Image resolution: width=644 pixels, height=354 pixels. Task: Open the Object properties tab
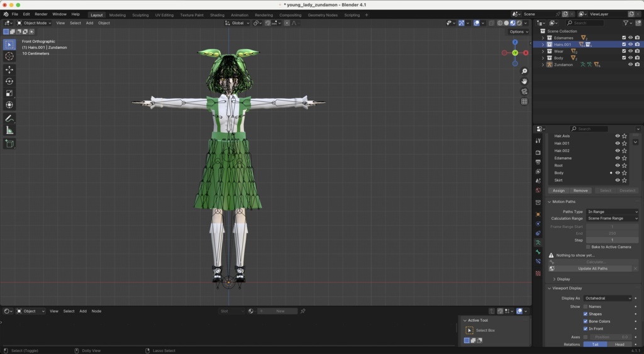(538, 214)
